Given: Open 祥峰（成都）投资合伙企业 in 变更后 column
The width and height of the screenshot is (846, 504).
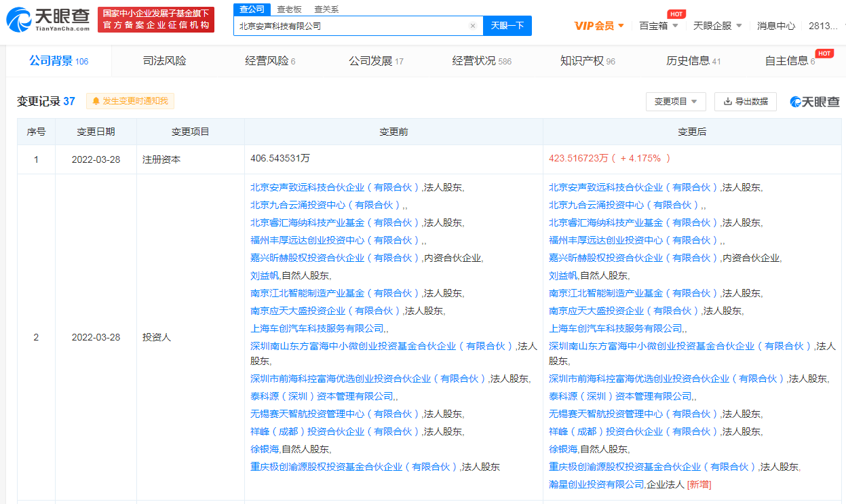Looking at the screenshot, I should click(634, 431).
